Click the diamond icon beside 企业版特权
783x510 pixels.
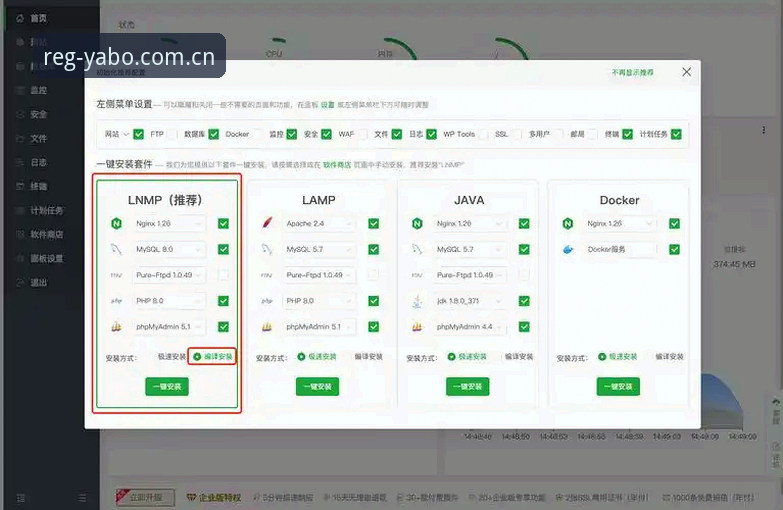[191, 498]
